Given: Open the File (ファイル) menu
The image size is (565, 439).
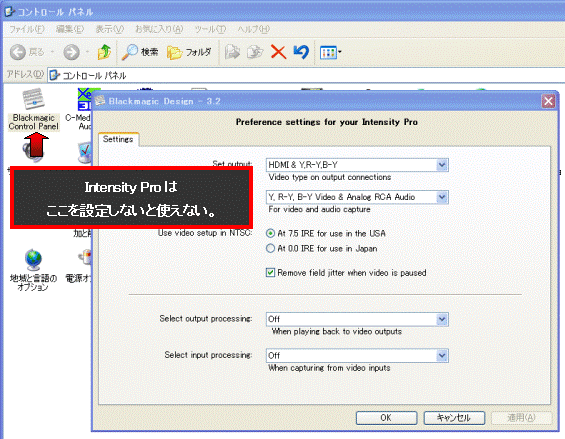Looking at the screenshot, I should [27, 29].
